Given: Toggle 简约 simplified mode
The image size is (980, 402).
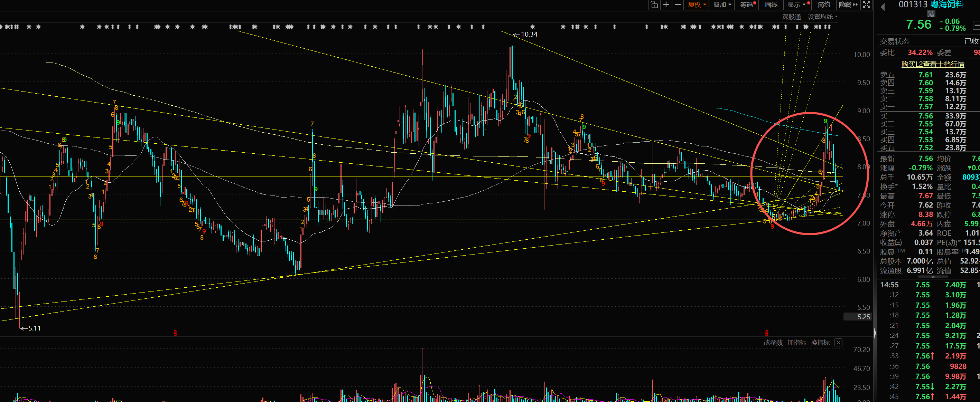Looking at the screenshot, I should (824, 4).
